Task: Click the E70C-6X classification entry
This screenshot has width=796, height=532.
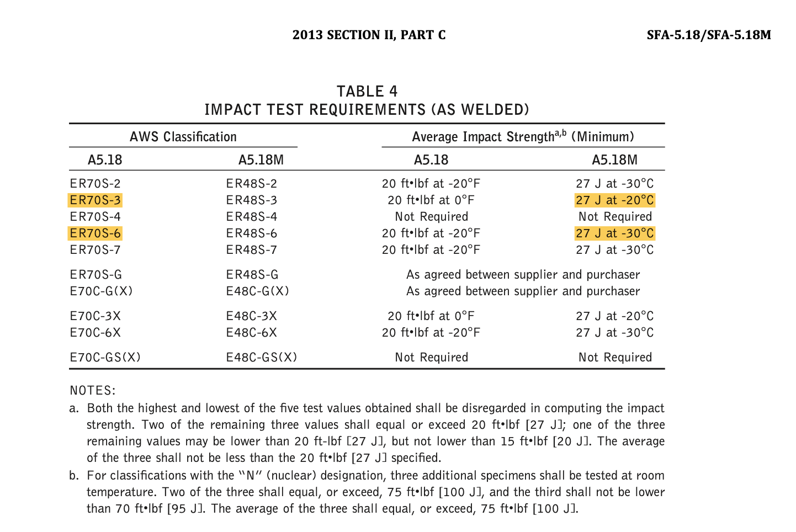Action: pyautogui.click(x=95, y=332)
